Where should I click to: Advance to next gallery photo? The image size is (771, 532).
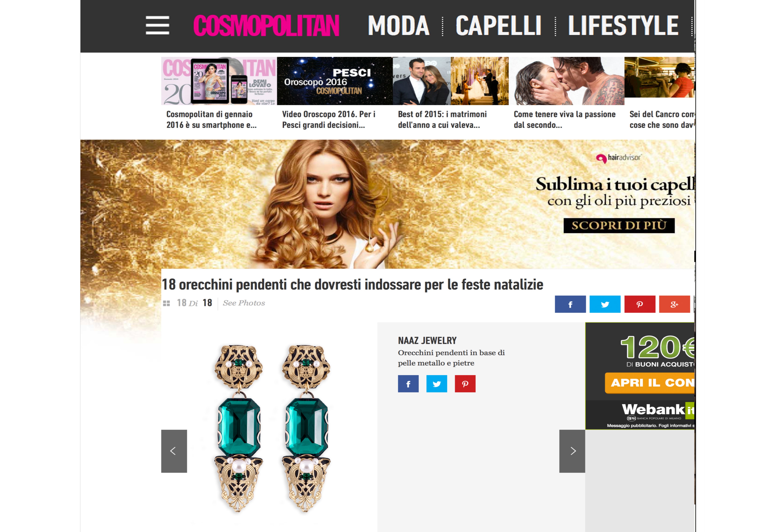(572, 451)
